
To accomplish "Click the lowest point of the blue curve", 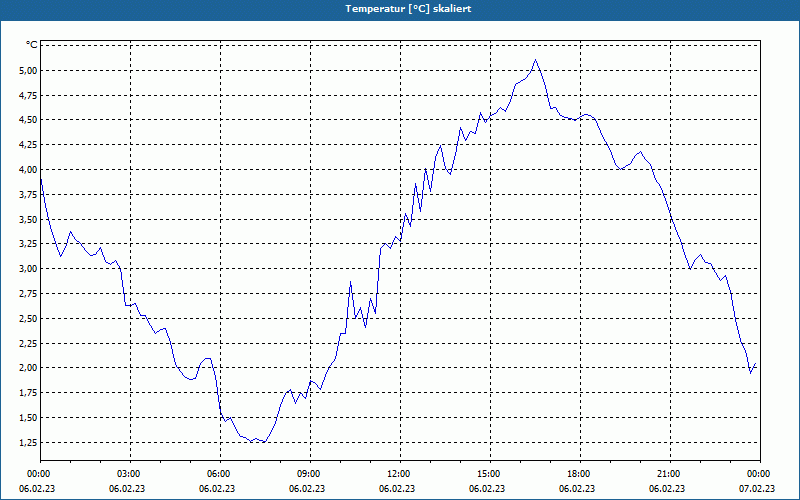I will [263, 442].
